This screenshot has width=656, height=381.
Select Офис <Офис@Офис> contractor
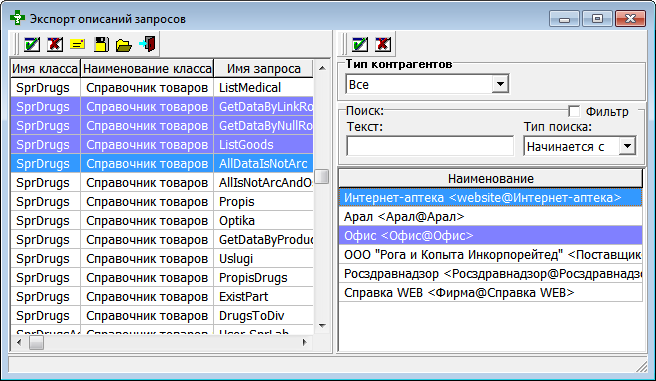490,235
